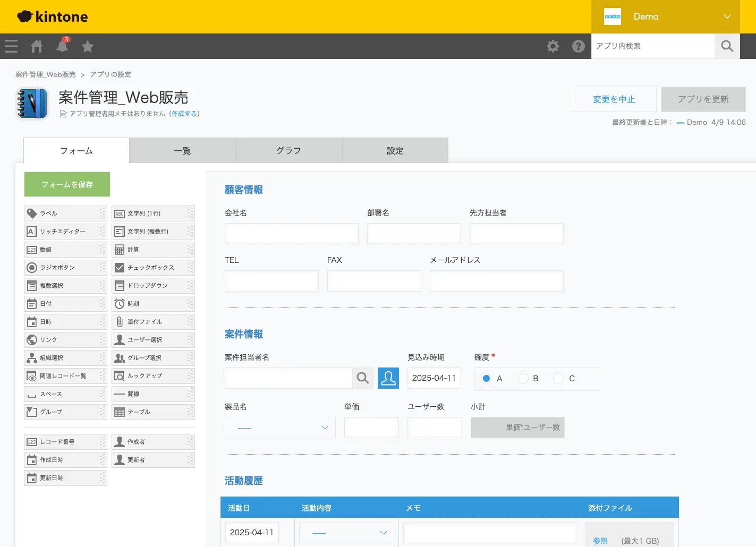This screenshot has width=756, height=547.
Task: Click the 変更を中止 button
Action: [x=614, y=99]
